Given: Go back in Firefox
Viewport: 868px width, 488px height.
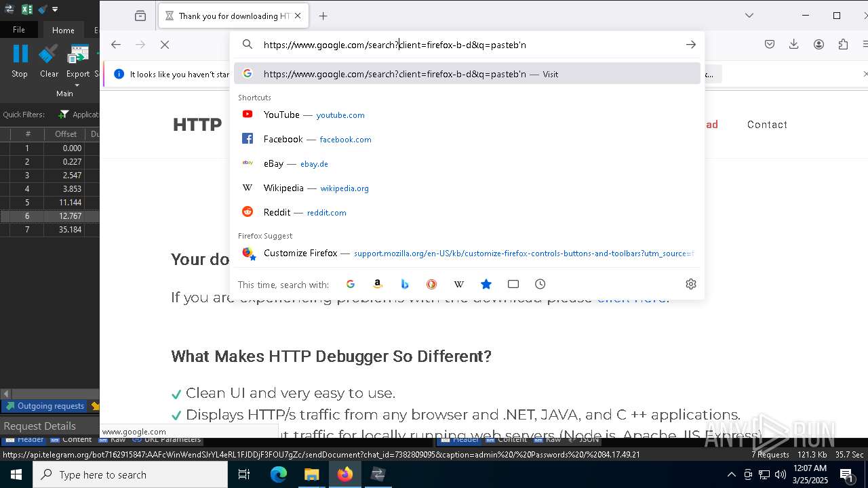Looking at the screenshot, I should click(116, 45).
